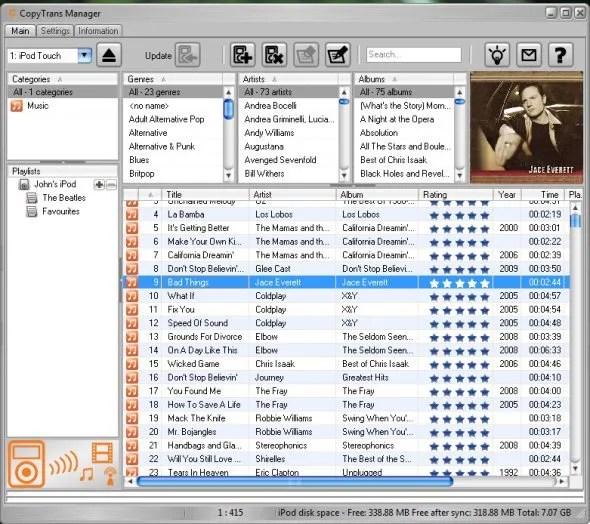Image resolution: width=590 pixels, height=524 pixels.
Task: Select All - 23 genres entry
Action: click(x=173, y=92)
